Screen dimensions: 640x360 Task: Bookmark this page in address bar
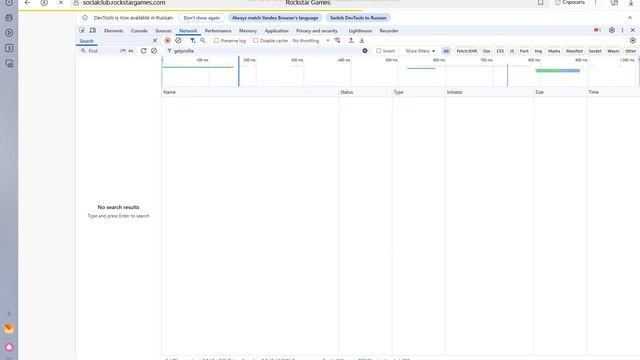540,2
